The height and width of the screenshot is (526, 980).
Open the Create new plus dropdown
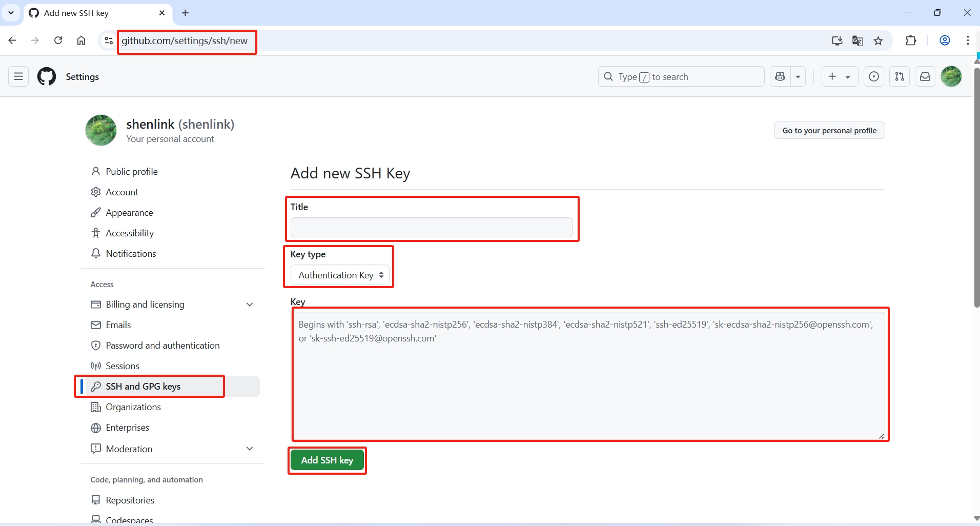[839, 77]
